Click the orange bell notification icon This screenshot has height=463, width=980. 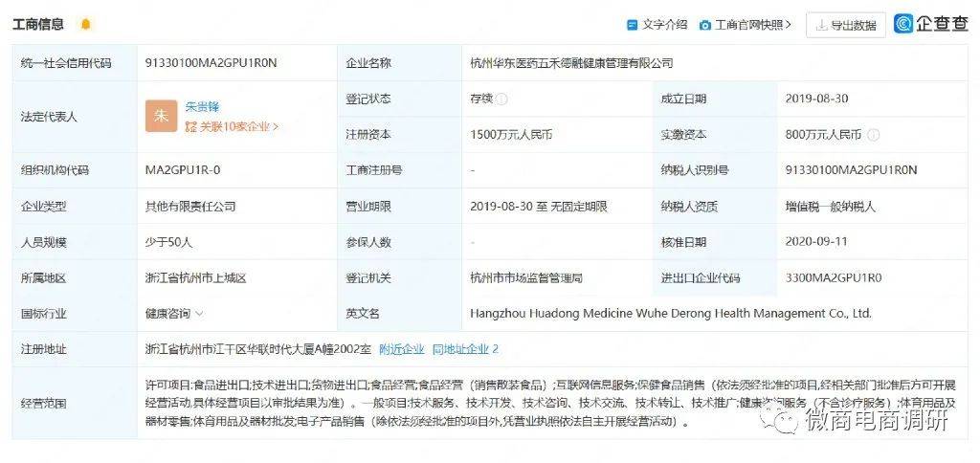coord(85,24)
